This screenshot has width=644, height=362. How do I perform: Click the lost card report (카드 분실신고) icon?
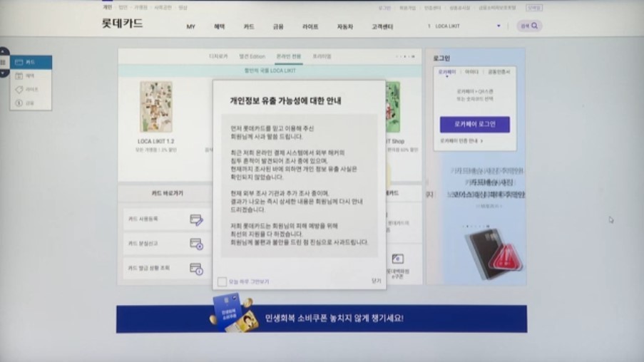tap(196, 244)
